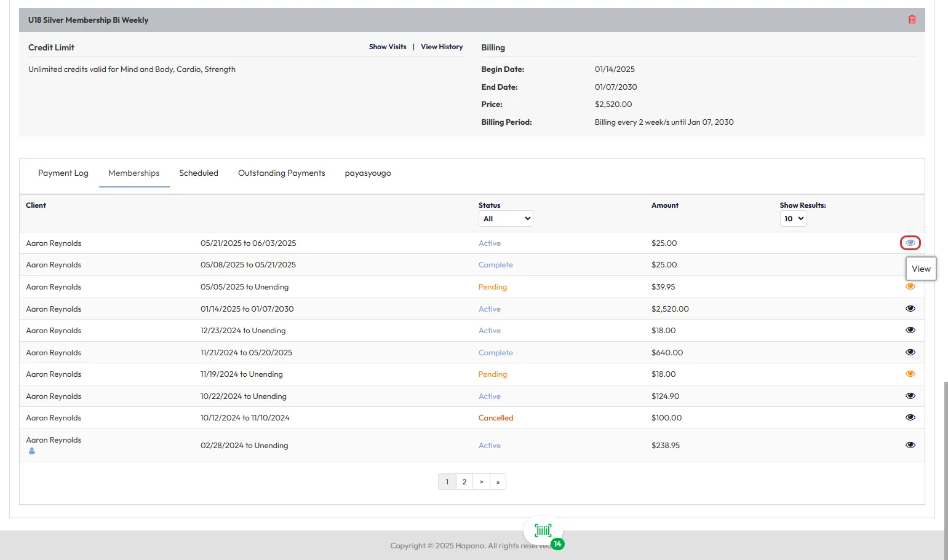Switch to the Payment Log tab
Viewport: 948px width, 560px height.
[63, 173]
